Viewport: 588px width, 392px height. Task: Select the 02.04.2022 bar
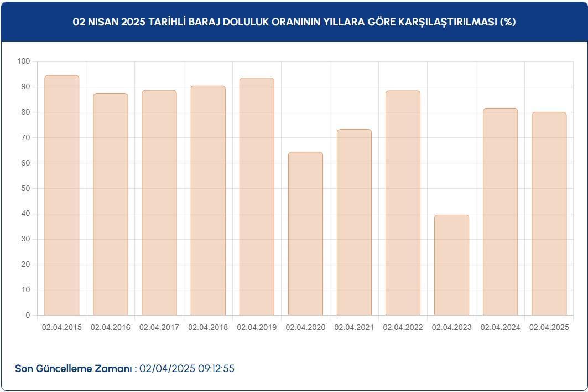click(x=403, y=203)
